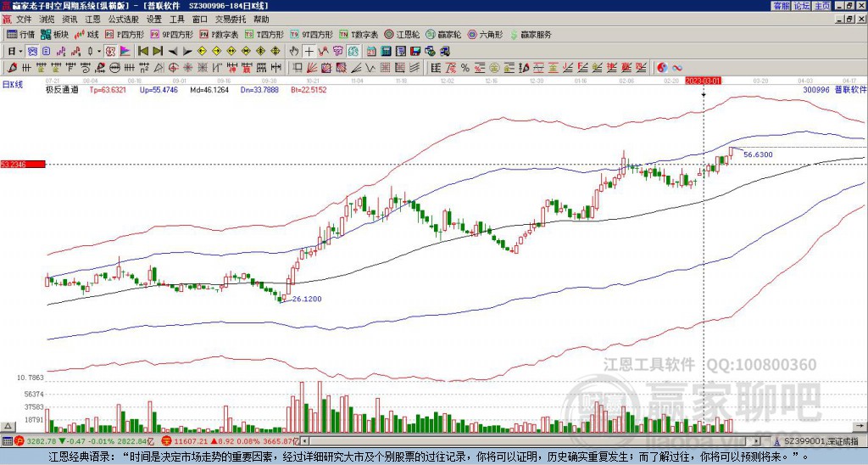Image resolution: width=868 pixels, height=465 pixels.
Task: Open the 文件 menu
Action: click(23, 20)
